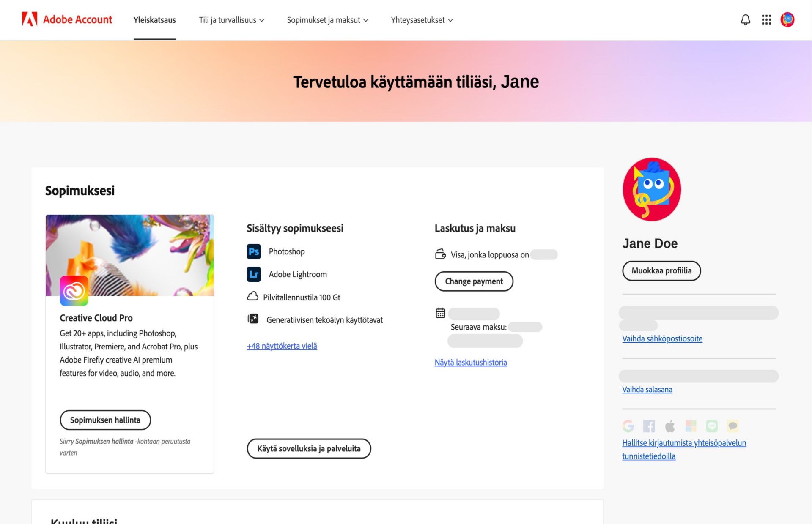Click the generative AI credits icon
This screenshot has height=524, width=812.
[x=252, y=319]
